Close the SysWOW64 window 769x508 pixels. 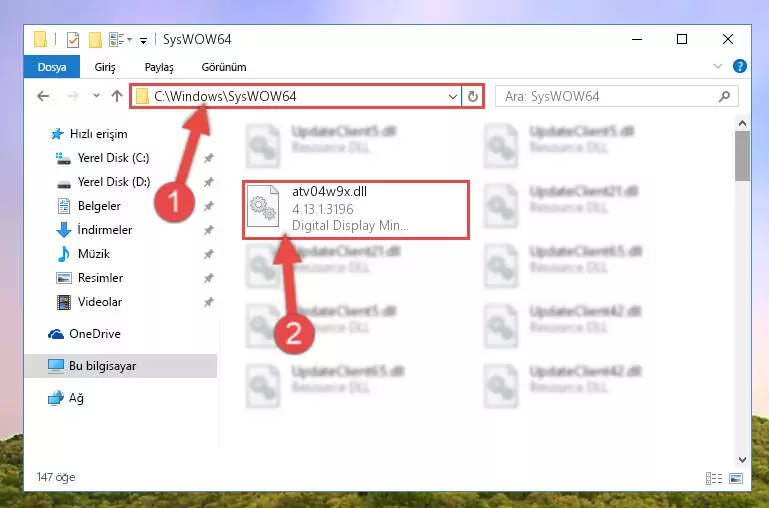click(x=728, y=39)
